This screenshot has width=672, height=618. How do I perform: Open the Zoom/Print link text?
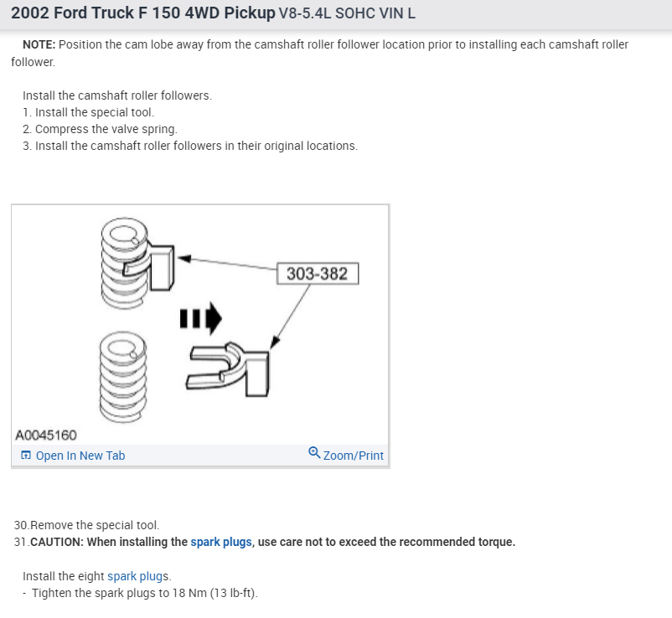(x=353, y=456)
